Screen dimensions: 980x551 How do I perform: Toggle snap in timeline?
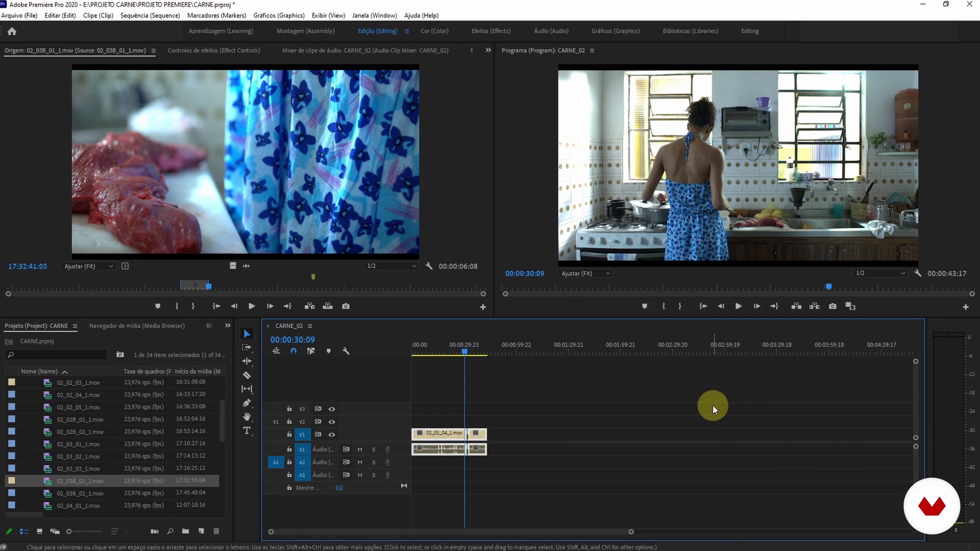293,351
